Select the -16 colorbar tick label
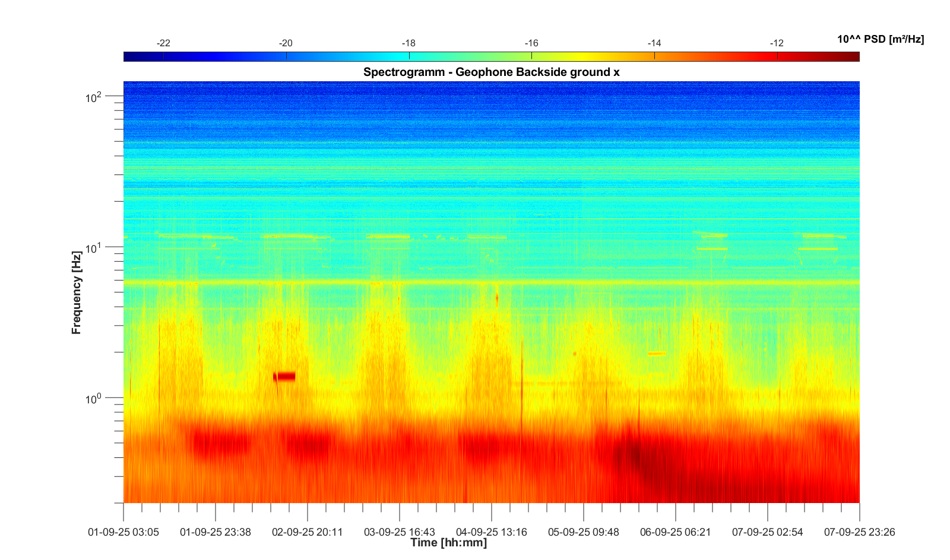 tap(531, 43)
